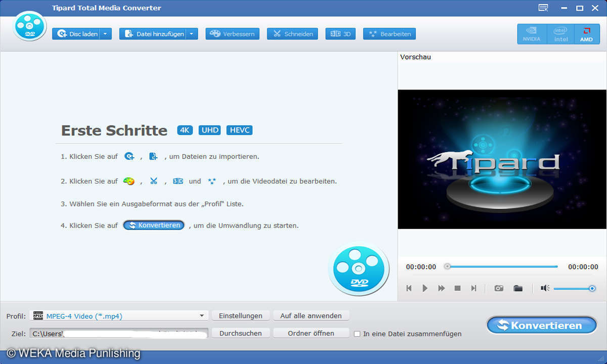This screenshot has height=364, width=607.
Task: Maximize the Tipard window
Action: tap(580, 8)
